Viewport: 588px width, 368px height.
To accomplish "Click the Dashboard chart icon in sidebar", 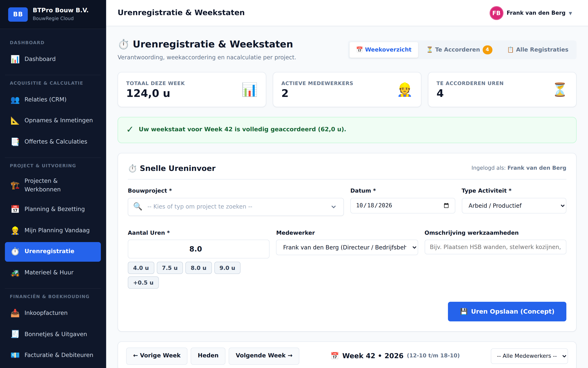I will pyautogui.click(x=15, y=59).
